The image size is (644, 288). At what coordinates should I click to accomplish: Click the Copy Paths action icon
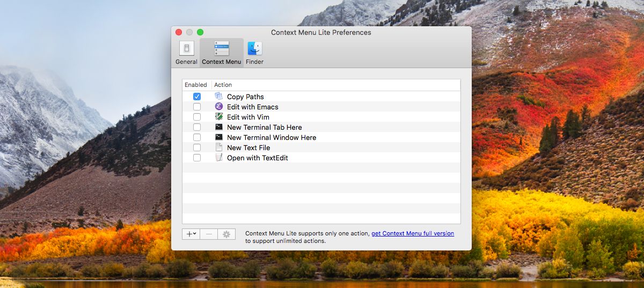click(x=218, y=97)
